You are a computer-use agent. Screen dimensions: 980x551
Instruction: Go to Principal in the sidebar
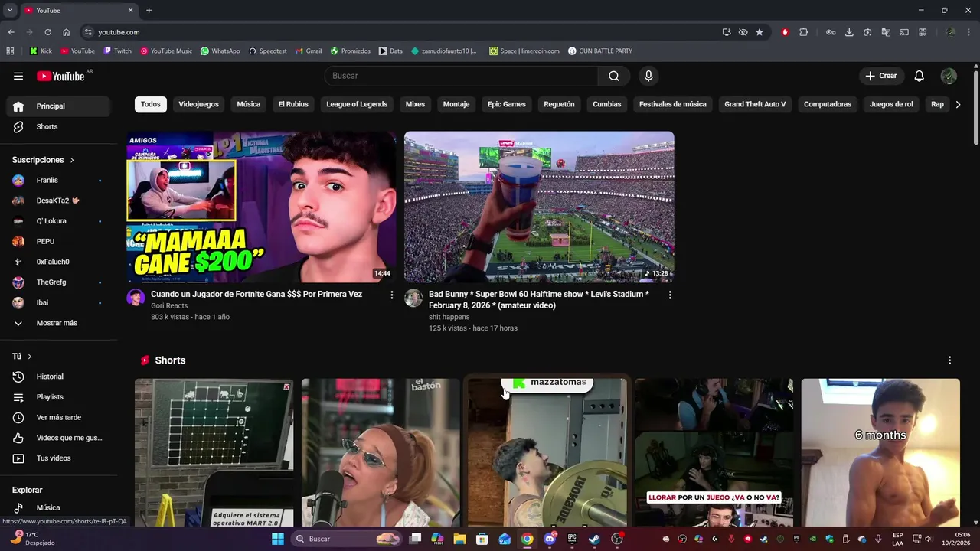pos(58,106)
